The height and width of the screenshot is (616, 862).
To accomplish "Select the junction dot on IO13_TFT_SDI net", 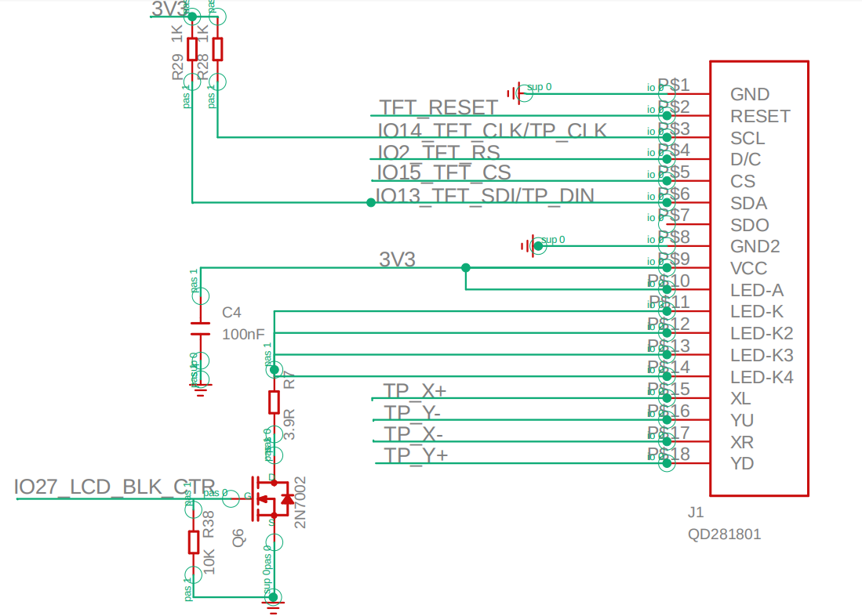I will coord(371,203).
